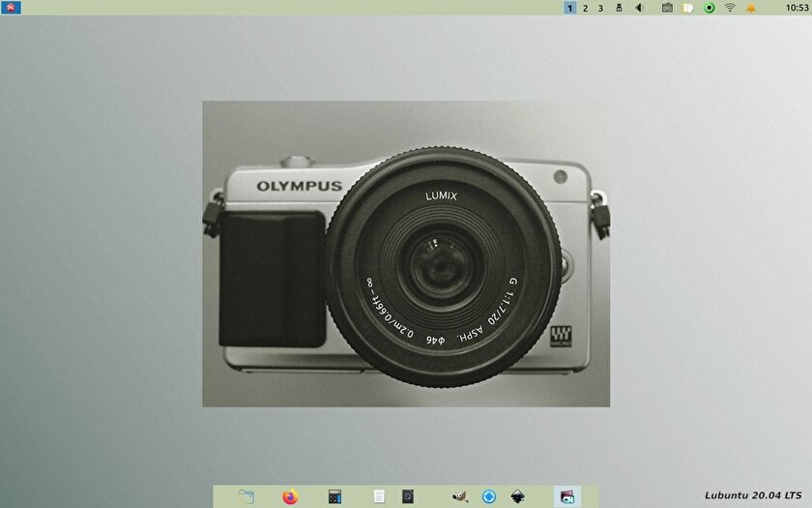This screenshot has height=508, width=812.
Task: Switch to workspace 2
Action: coord(585,8)
